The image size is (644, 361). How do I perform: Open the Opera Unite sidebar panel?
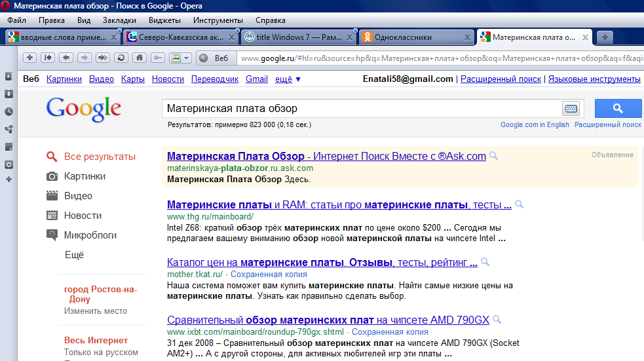click(x=9, y=129)
